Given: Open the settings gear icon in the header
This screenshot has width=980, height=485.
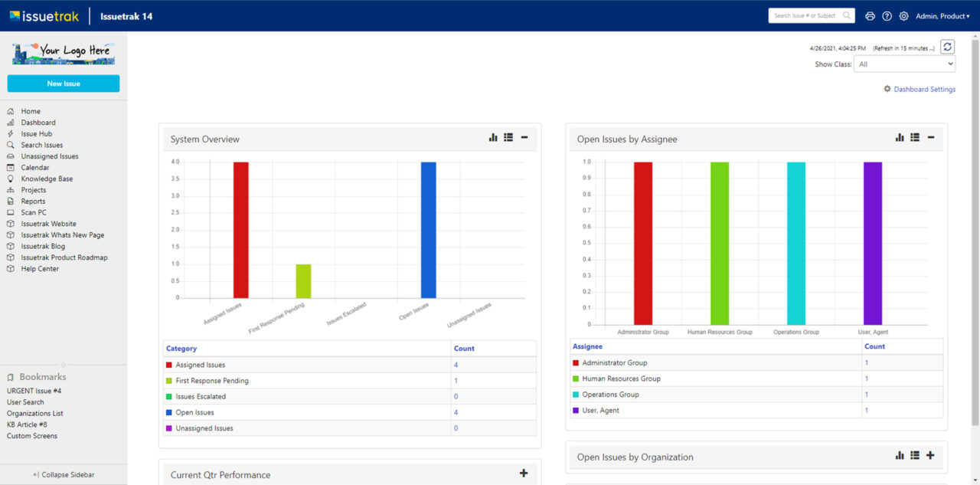Looking at the screenshot, I should point(904,15).
